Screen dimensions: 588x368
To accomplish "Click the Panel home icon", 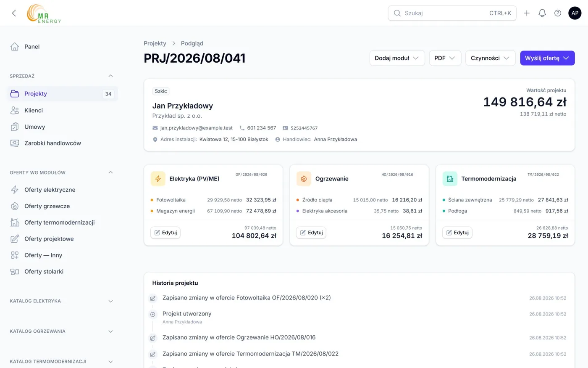I will point(15,47).
